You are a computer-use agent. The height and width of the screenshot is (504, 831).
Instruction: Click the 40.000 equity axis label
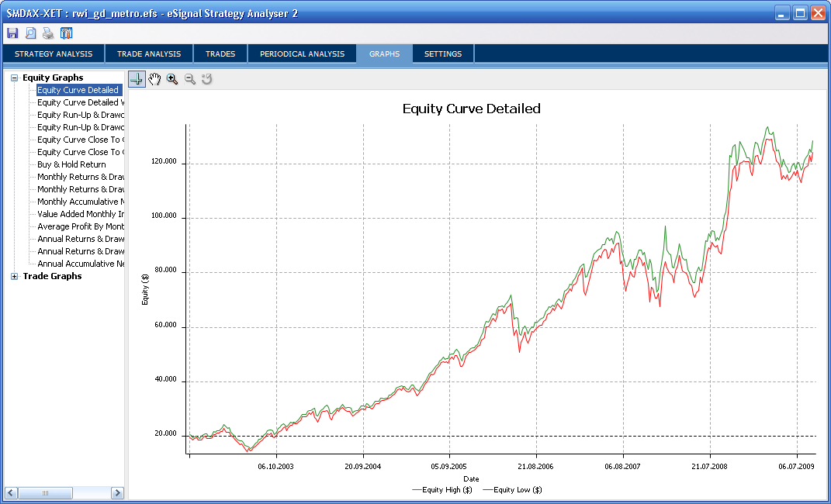click(165, 379)
